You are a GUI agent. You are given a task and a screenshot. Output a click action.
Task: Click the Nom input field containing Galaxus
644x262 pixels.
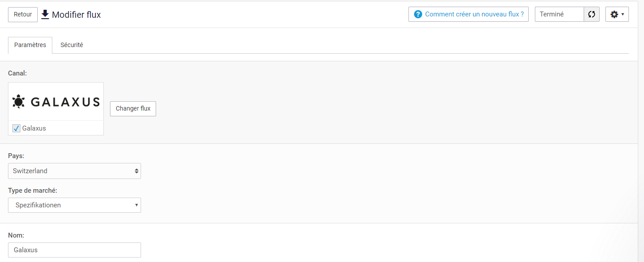tap(75, 250)
